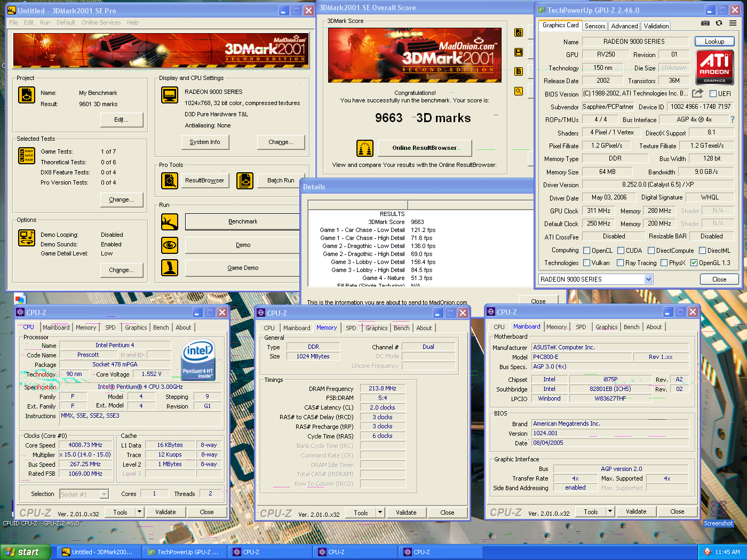The width and height of the screenshot is (747, 560).
Task: Take a GPU-Z screenshot with the camera icon
Action: 705,23
